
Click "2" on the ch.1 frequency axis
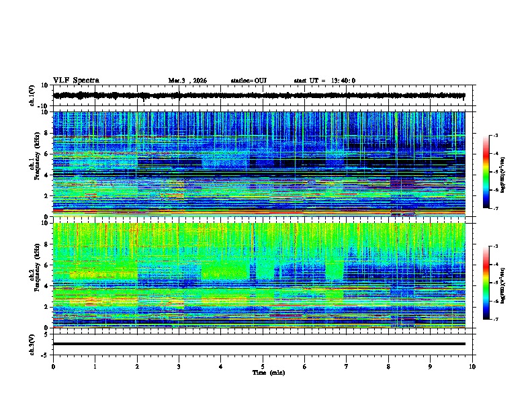point(46,196)
